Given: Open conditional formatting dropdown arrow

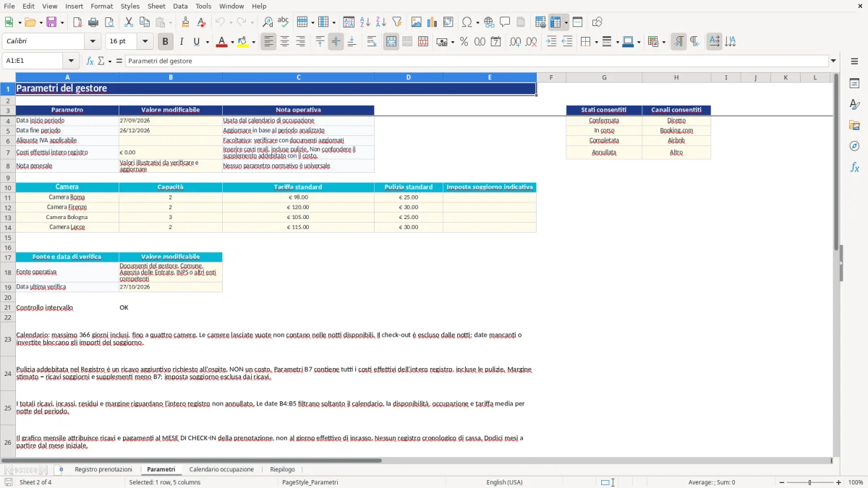Looking at the screenshot, I should coord(663,42).
